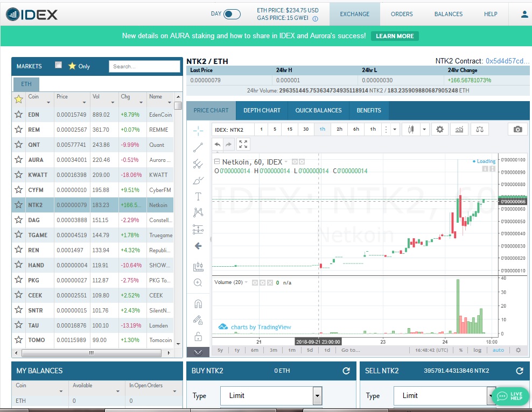Click the Learn More banner button

(395, 36)
